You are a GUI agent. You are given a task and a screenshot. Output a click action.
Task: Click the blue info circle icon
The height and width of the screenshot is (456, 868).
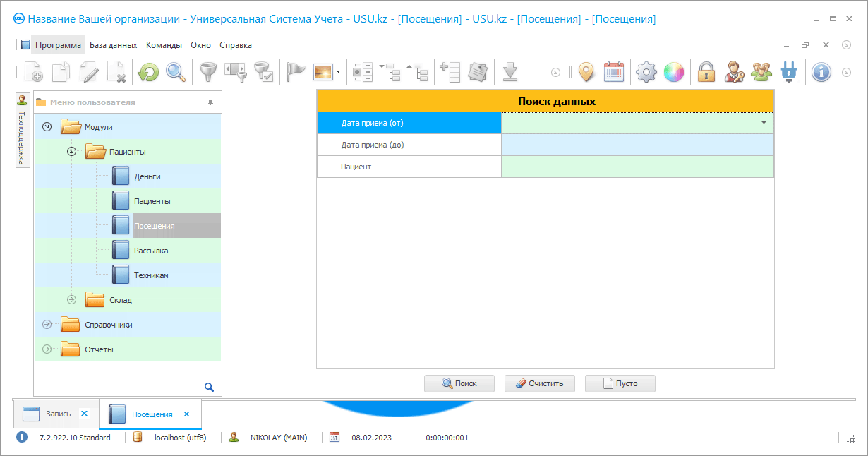tap(821, 72)
